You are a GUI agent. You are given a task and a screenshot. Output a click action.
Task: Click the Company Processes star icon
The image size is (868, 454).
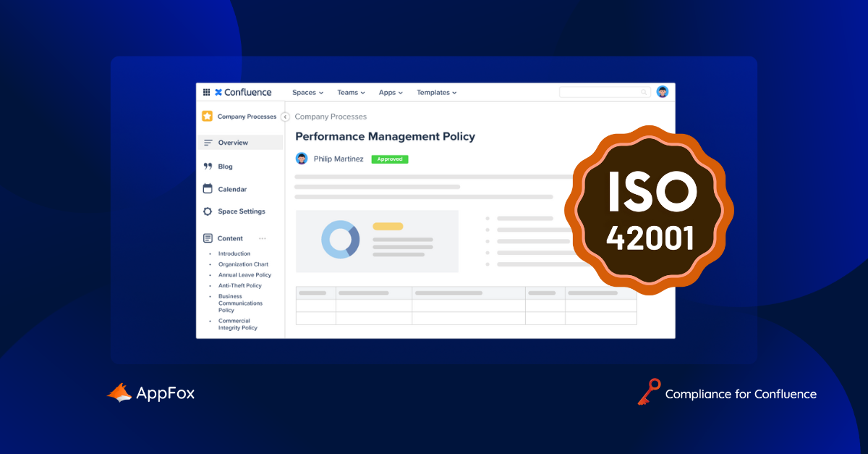(x=208, y=117)
